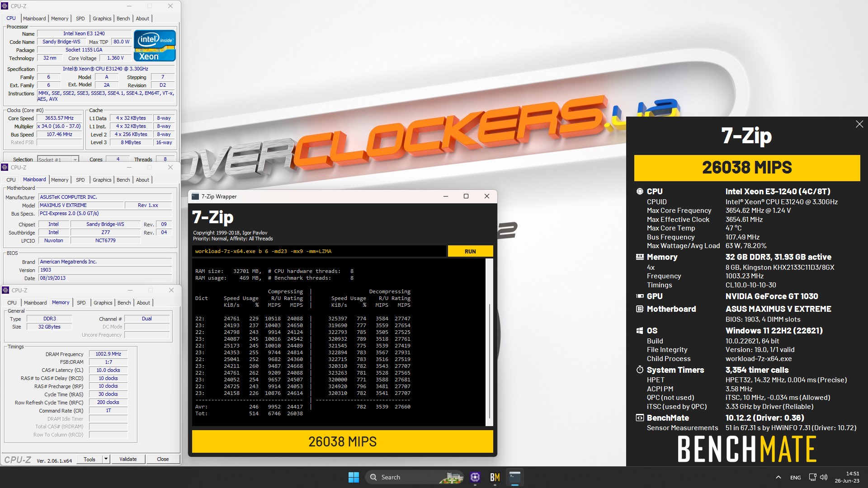This screenshot has width=868, height=488.
Task: Click the workload-7z-x64.exe Child Process value
Action: click(759, 359)
